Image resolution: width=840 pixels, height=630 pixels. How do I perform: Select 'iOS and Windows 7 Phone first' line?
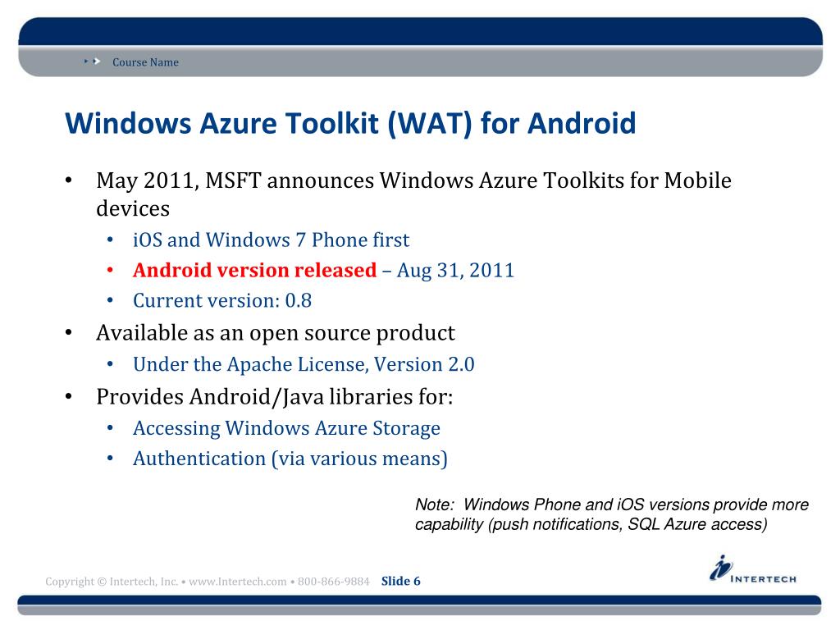tap(271, 240)
